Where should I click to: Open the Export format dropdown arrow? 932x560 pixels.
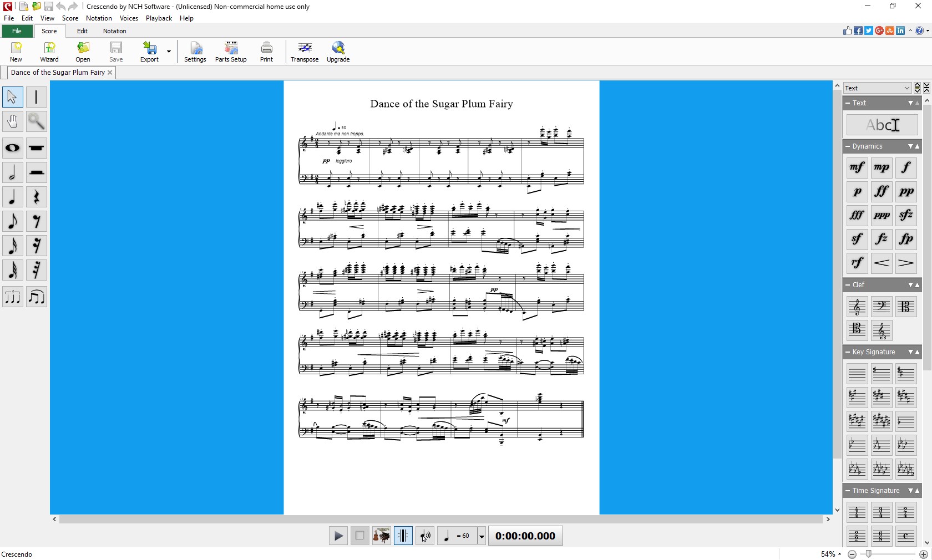[168, 52]
